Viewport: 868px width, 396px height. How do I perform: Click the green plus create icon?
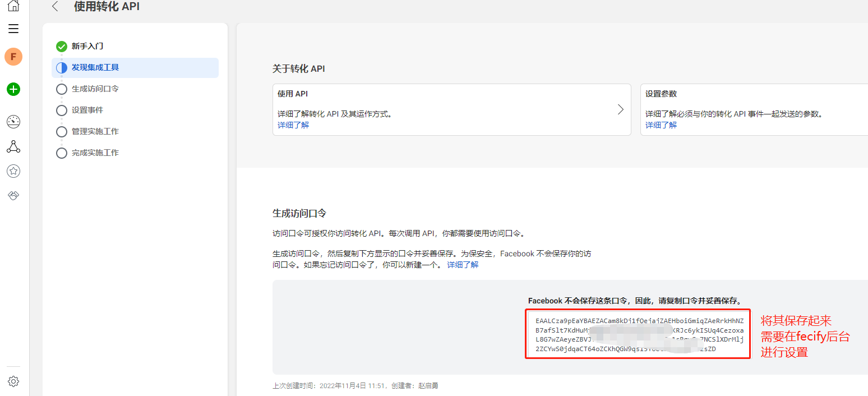pyautogui.click(x=13, y=89)
